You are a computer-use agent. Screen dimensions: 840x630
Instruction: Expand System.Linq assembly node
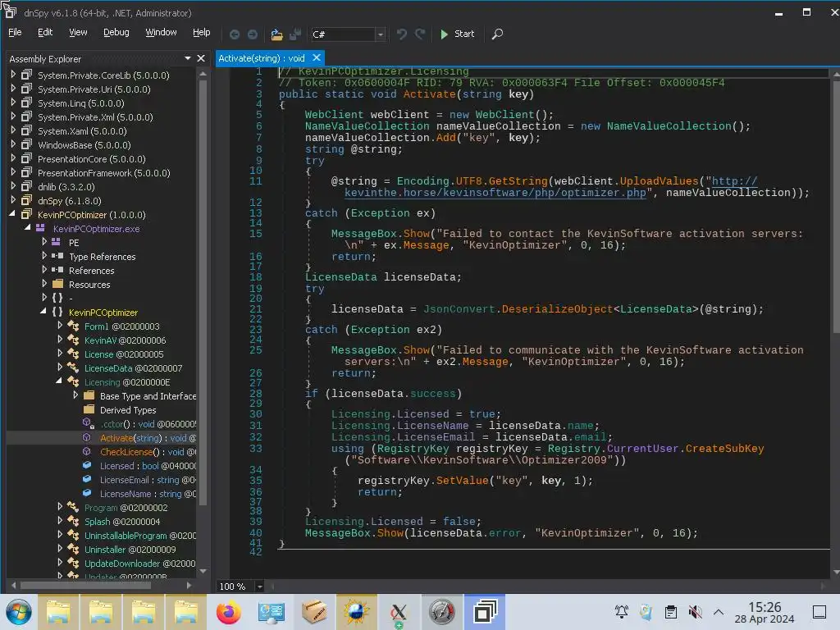click(13, 103)
